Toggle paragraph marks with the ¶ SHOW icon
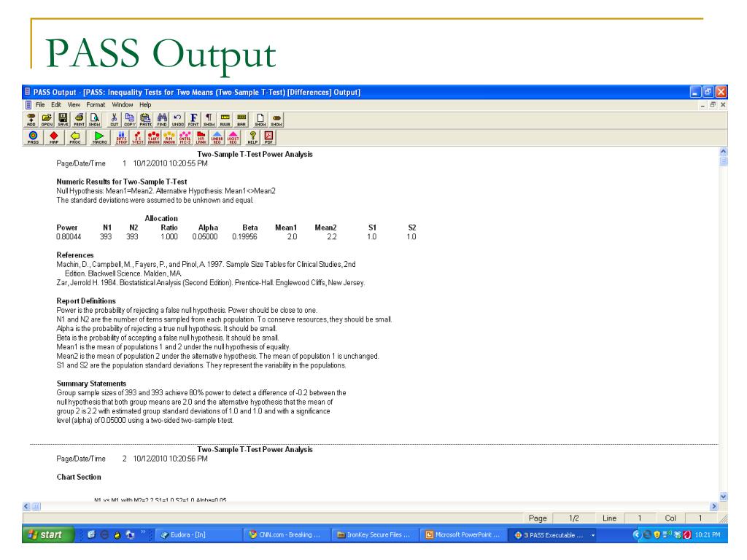The width and height of the screenshot is (747, 560). point(209,120)
